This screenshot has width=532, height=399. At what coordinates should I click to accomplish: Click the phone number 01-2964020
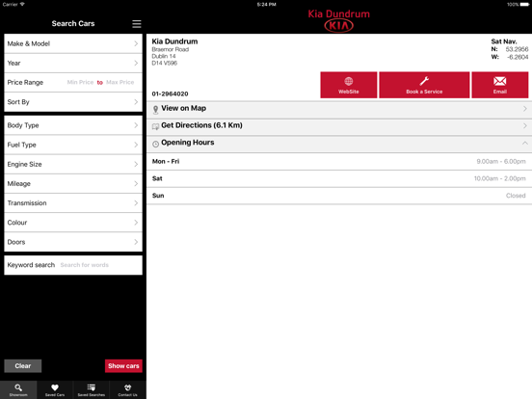coord(170,93)
